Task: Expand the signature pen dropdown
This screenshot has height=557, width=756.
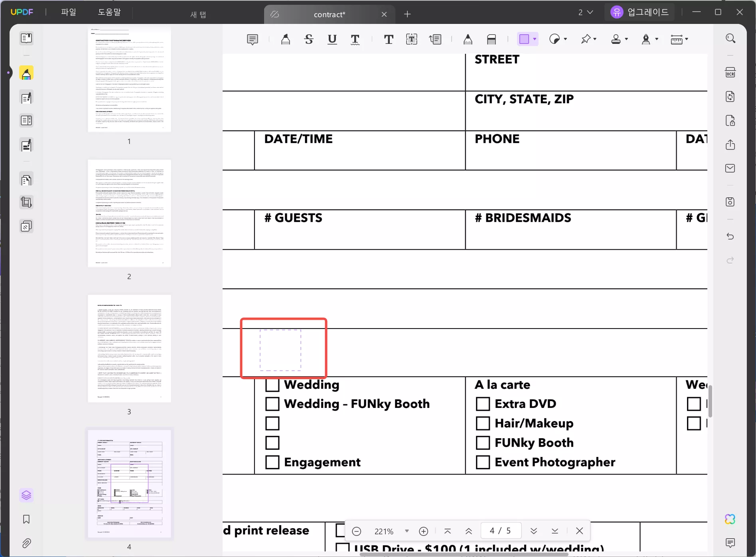Action: (657, 39)
